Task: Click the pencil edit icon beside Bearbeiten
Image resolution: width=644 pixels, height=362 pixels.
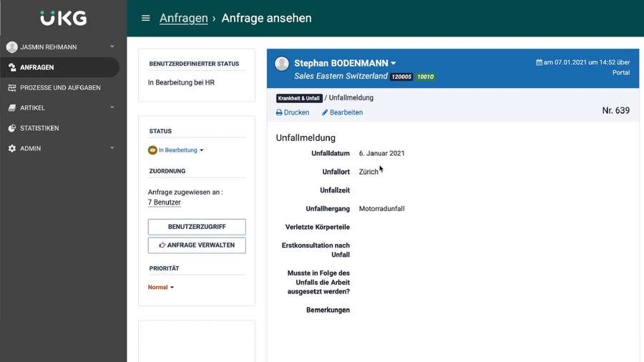Action: 325,113
